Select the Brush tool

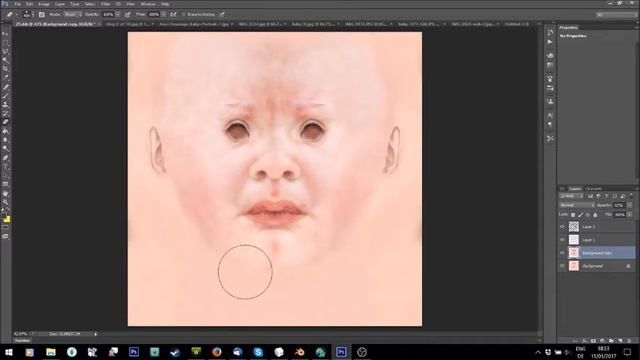5,95
